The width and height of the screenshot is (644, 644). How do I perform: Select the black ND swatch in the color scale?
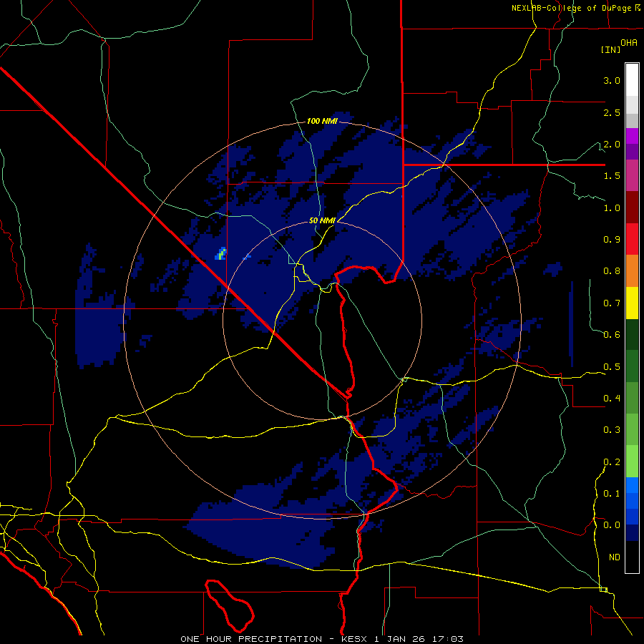632,557
